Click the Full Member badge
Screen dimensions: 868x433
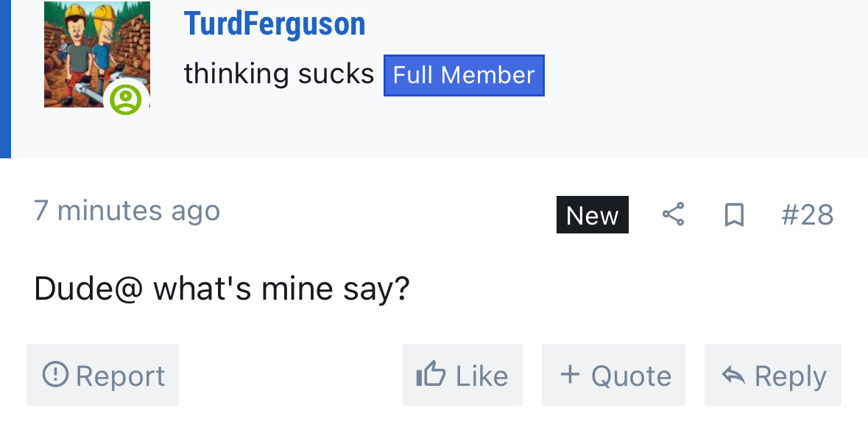click(464, 75)
